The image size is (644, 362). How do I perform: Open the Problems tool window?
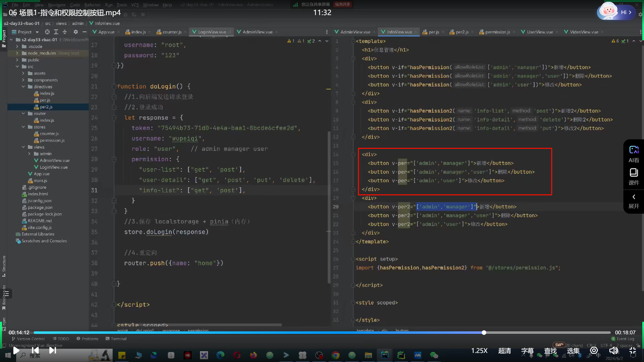[x=87, y=339]
